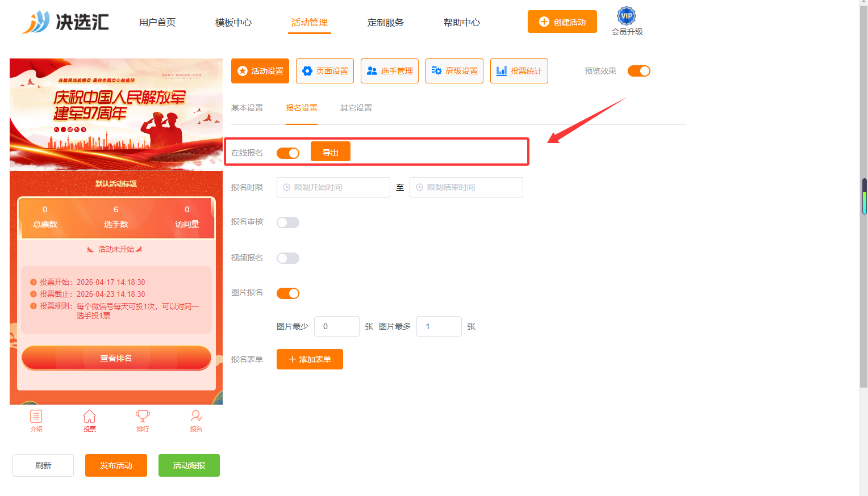Click the 投票开始 date line

(87, 282)
